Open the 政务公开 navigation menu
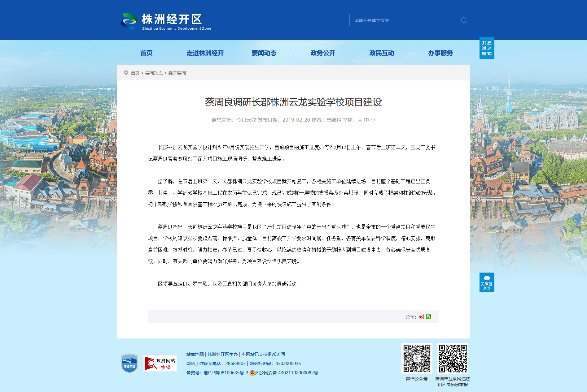The height and width of the screenshot is (392, 587). coord(323,53)
